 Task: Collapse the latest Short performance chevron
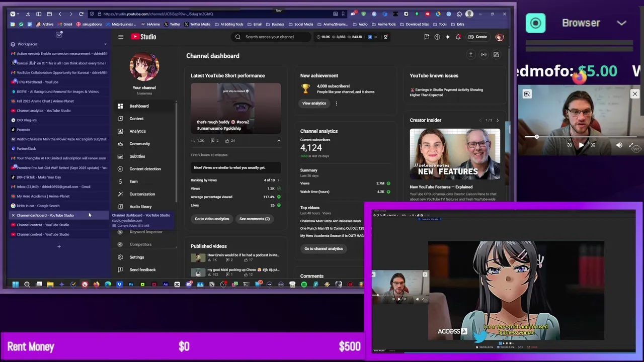pyautogui.click(x=279, y=141)
